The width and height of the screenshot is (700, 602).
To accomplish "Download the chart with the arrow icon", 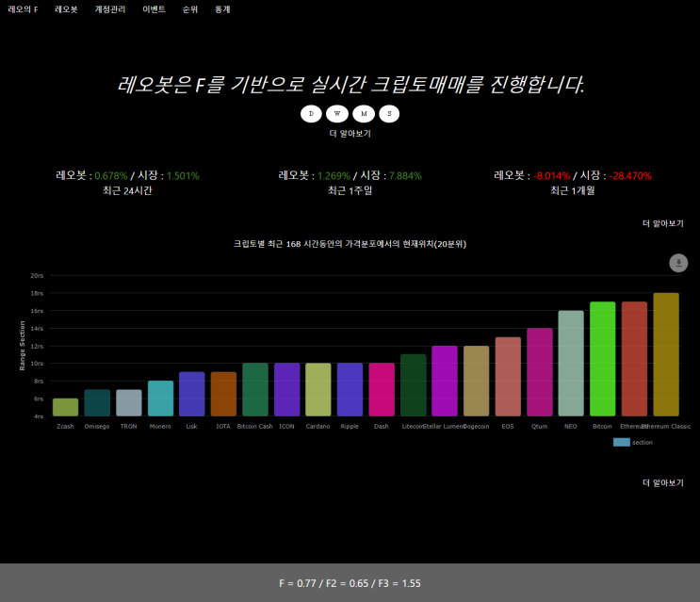I will (678, 263).
